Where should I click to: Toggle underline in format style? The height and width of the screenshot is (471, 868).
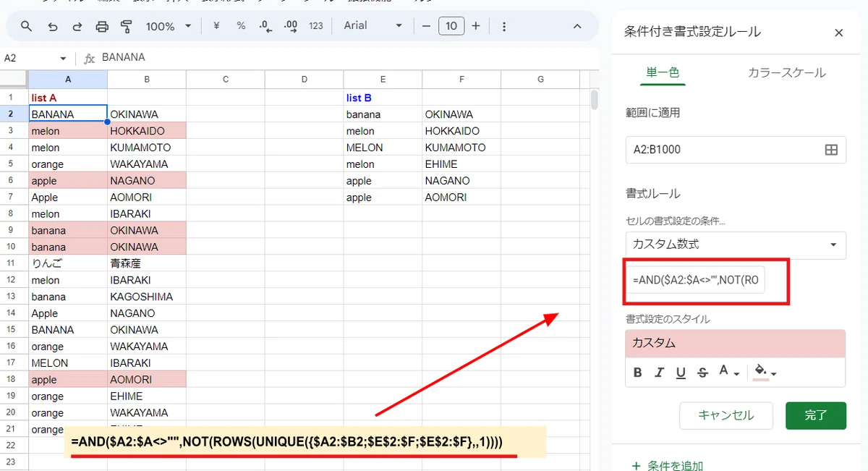(x=681, y=373)
